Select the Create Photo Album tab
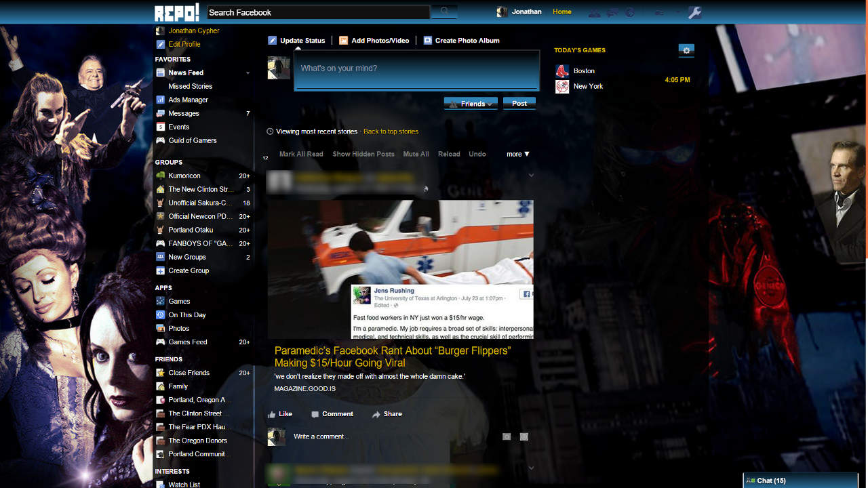The height and width of the screenshot is (488, 868). [x=461, y=41]
